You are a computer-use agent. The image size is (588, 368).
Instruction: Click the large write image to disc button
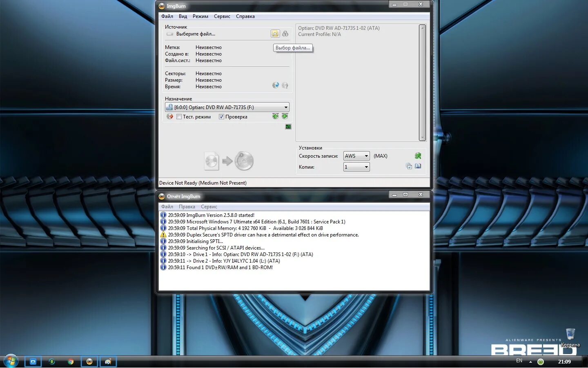pyautogui.click(x=229, y=161)
